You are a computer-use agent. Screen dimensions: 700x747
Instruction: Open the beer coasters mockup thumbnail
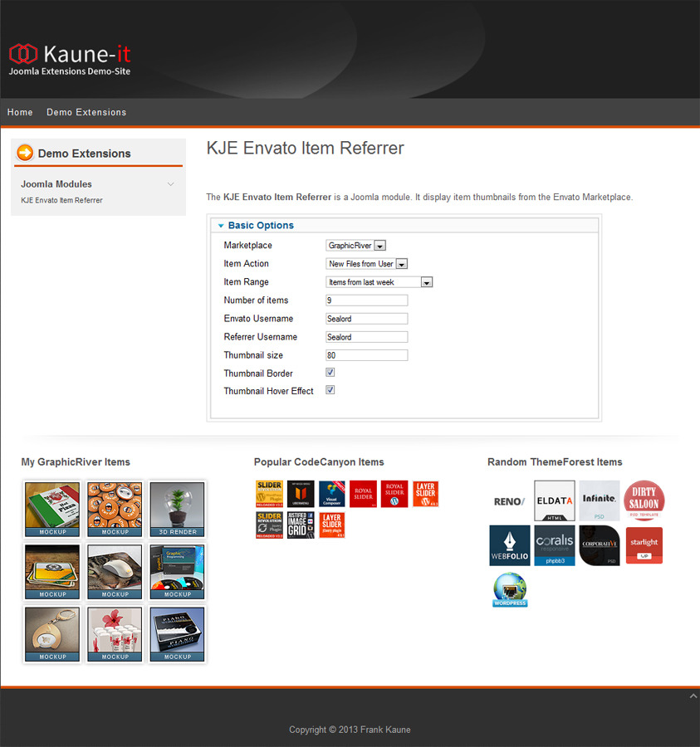(52, 572)
